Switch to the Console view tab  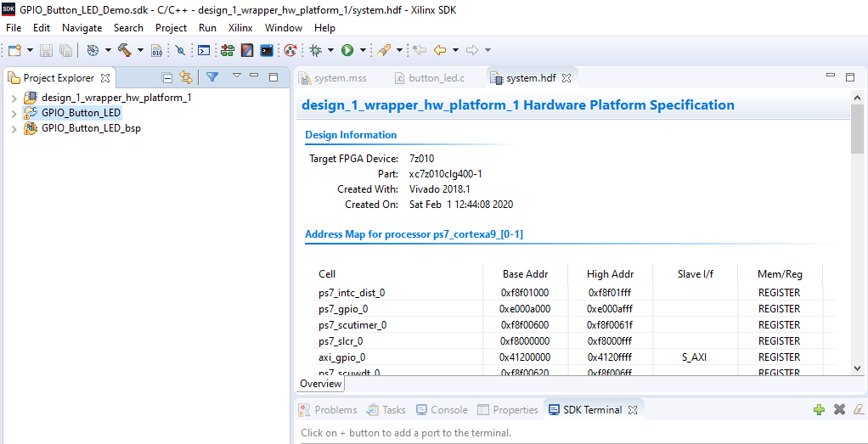click(x=442, y=410)
